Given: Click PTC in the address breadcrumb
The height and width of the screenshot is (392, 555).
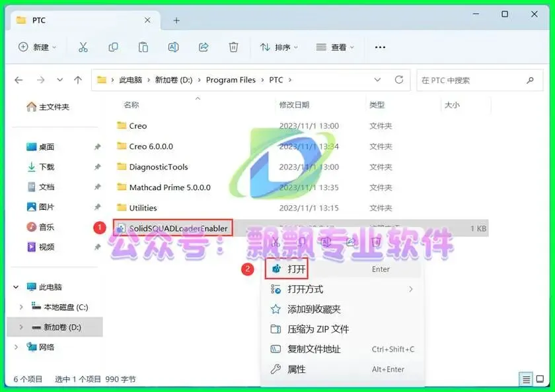Looking at the screenshot, I should (276, 81).
